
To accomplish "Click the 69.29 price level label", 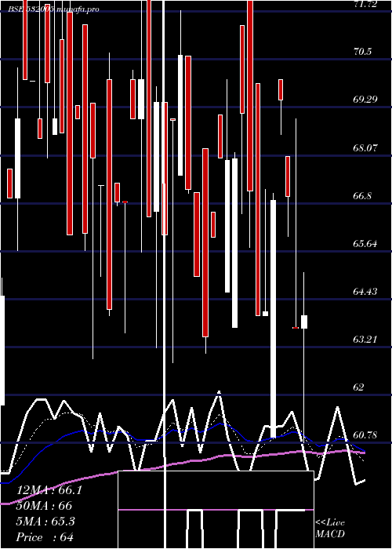I will tap(365, 100).
